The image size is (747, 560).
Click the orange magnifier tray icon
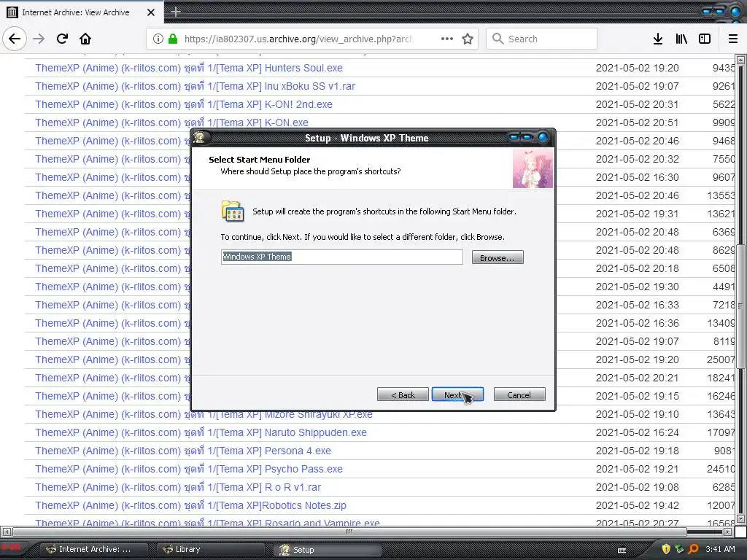pyautogui.click(x=693, y=549)
